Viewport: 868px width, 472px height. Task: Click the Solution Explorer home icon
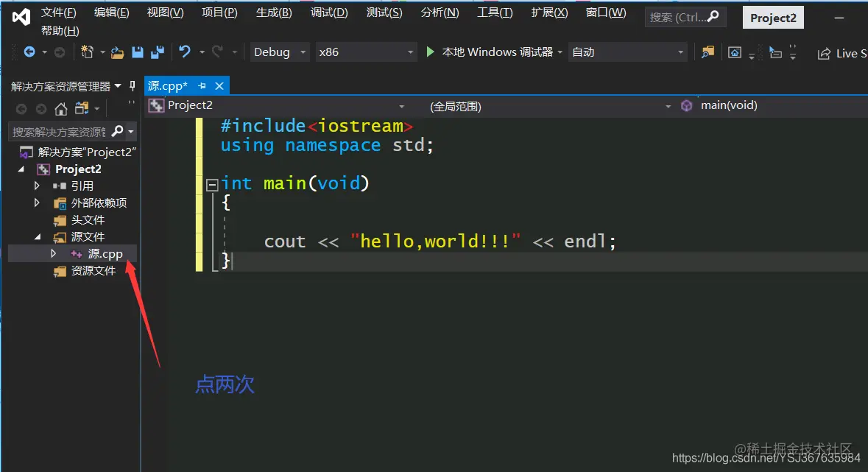(61, 108)
